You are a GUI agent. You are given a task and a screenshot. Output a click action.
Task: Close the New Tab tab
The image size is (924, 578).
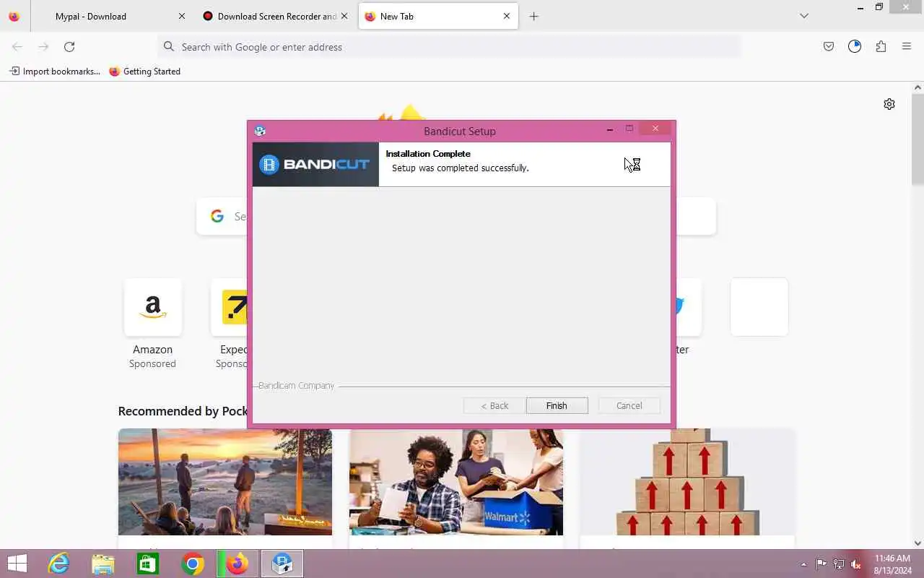(x=507, y=16)
